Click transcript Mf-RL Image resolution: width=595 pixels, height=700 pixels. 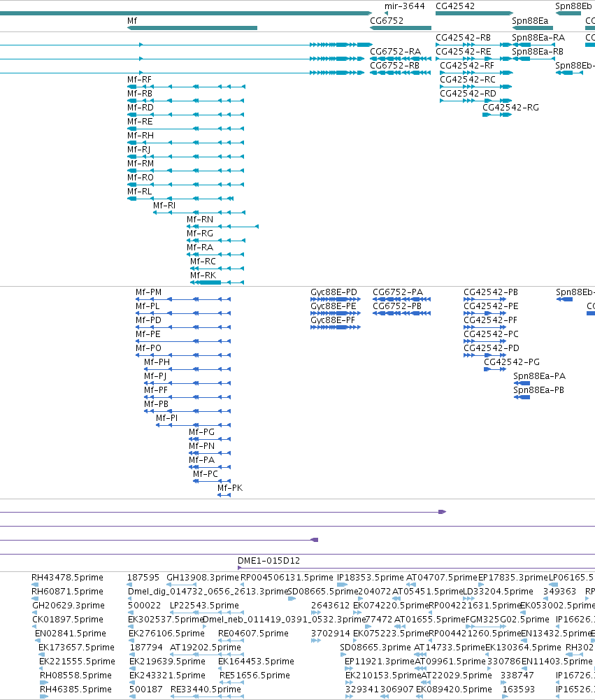(139, 192)
